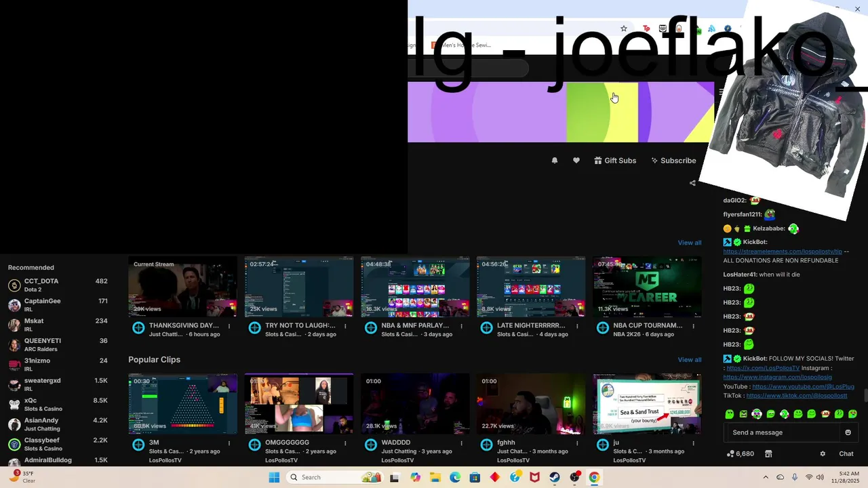The image size is (868, 488).
Task: Open CaptainGee in Recommended channels
Action: coord(58,305)
